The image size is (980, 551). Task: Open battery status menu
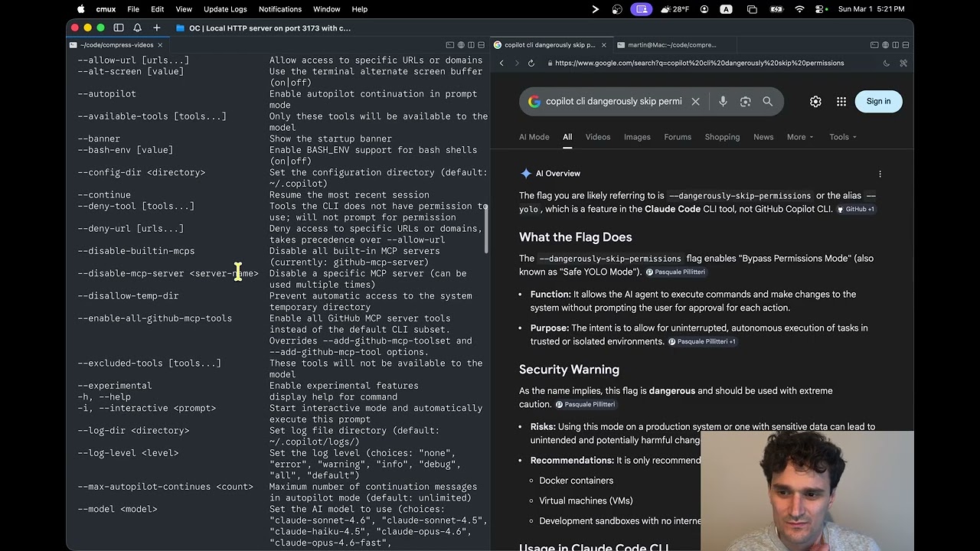pyautogui.click(x=776, y=9)
